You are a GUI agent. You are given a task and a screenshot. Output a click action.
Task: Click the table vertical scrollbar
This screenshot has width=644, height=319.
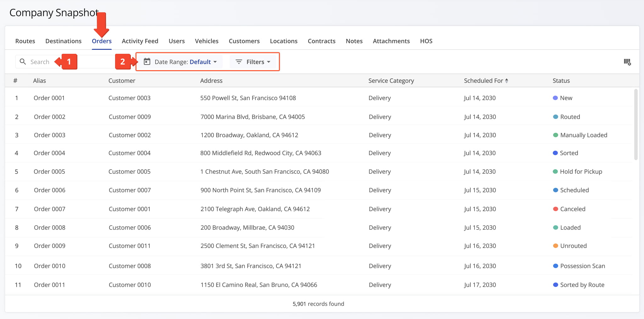coord(636,124)
